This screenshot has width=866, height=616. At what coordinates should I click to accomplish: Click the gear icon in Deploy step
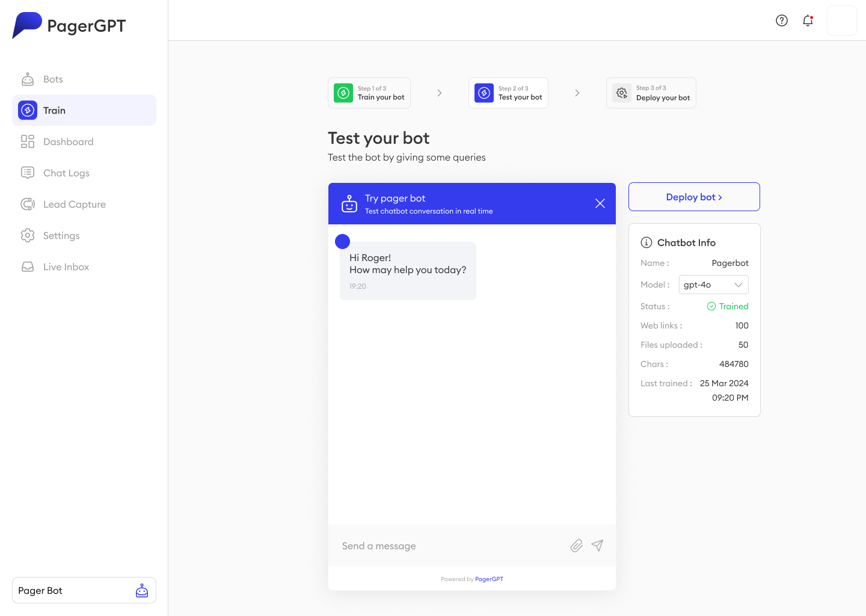(x=622, y=93)
